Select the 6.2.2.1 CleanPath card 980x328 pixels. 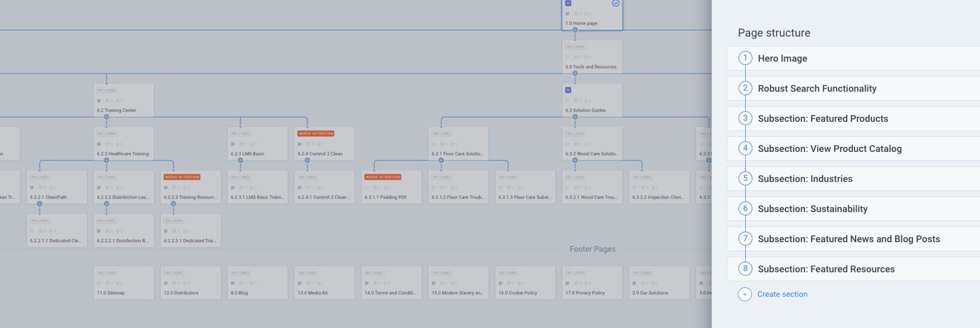[x=57, y=187]
